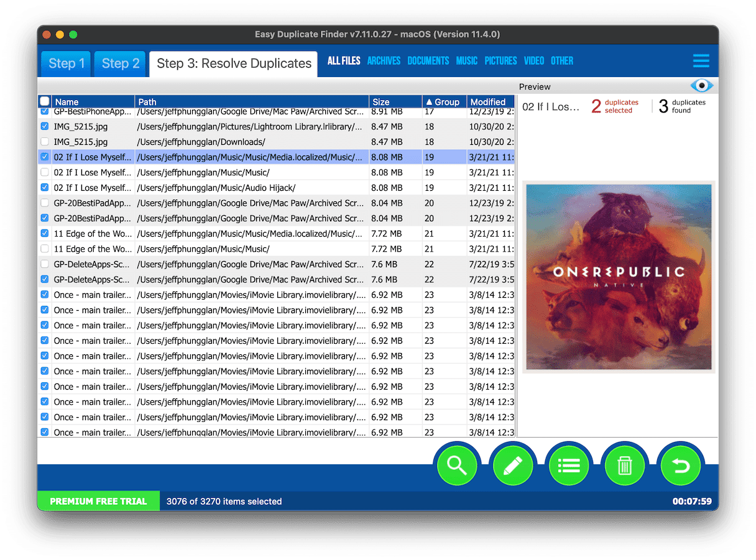Sort list by Size column header

pyautogui.click(x=395, y=102)
